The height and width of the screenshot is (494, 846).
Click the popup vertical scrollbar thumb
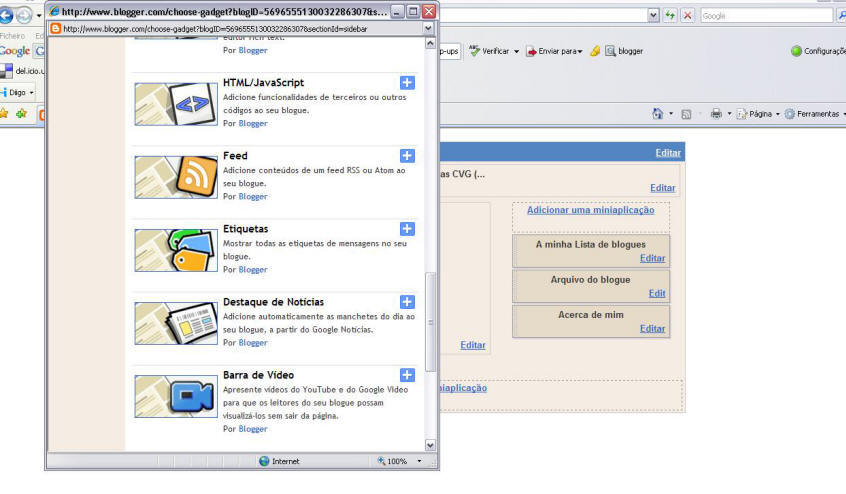point(430,322)
